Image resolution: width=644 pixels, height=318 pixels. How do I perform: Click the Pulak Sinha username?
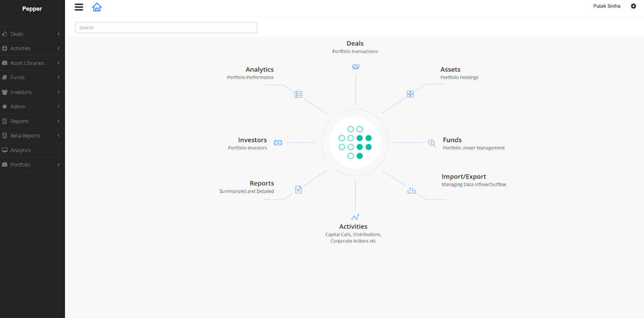(607, 6)
